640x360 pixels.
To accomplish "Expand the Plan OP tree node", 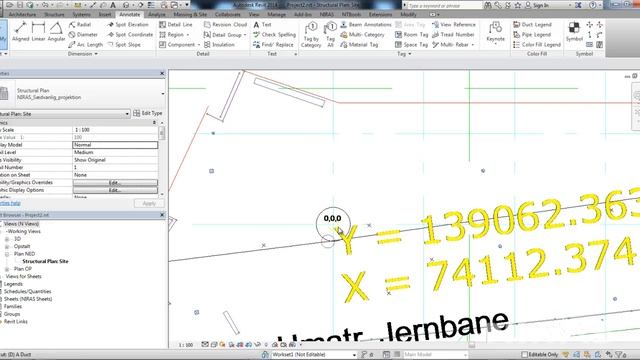I will [x=7, y=269].
